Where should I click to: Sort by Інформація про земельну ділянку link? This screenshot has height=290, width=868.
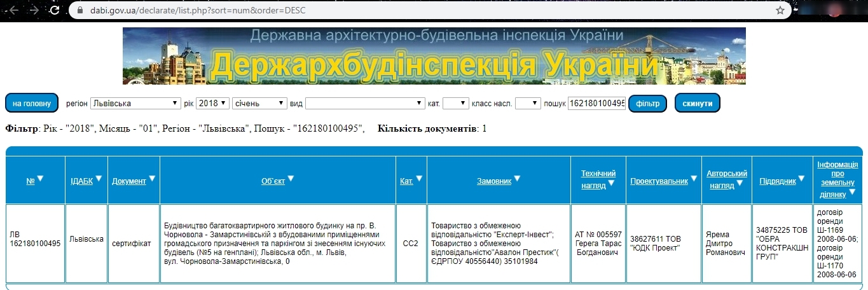tap(837, 179)
